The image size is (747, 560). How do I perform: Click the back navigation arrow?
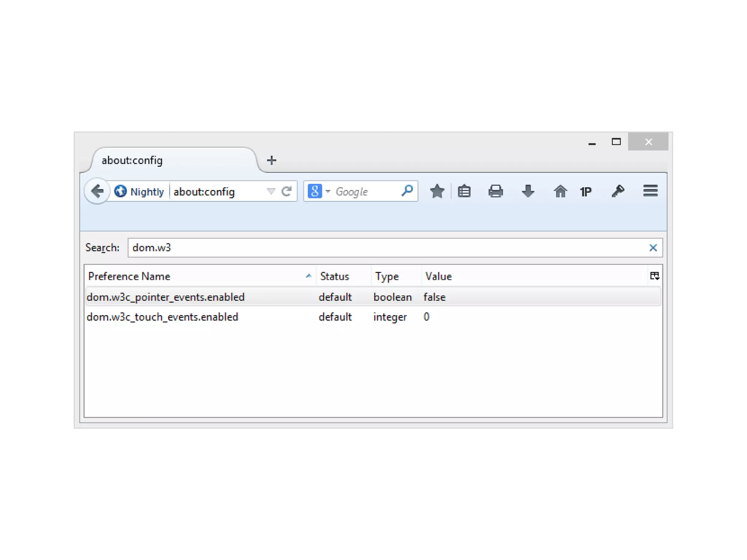(97, 191)
